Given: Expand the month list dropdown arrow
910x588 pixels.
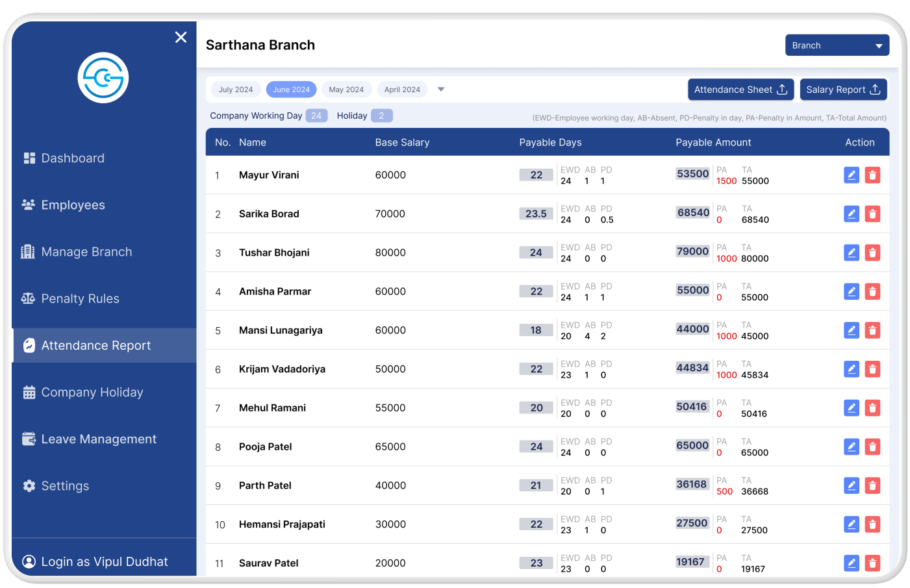Looking at the screenshot, I should click(x=441, y=90).
